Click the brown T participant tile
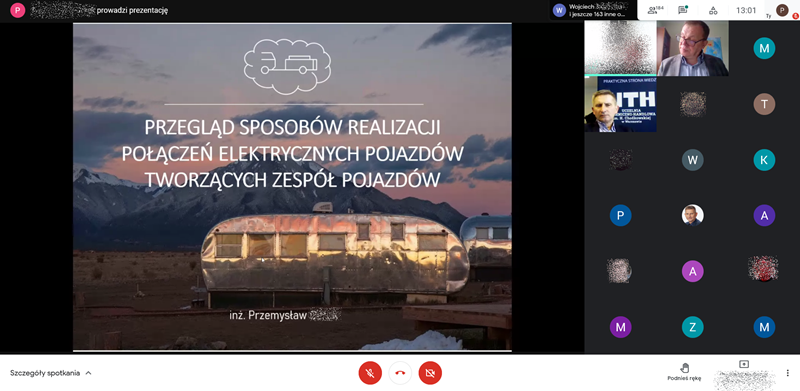 point(764,104)
